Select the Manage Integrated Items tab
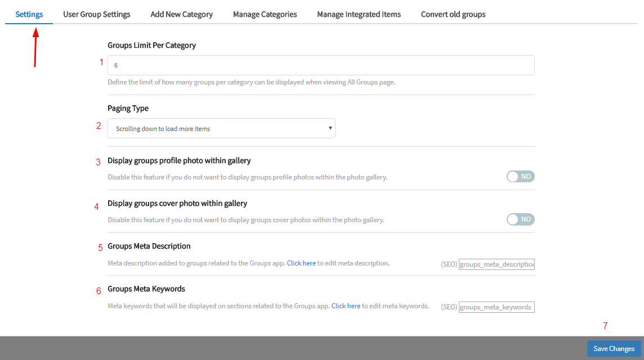This screenshot has width=644, height=360. (x=359, y=14)
